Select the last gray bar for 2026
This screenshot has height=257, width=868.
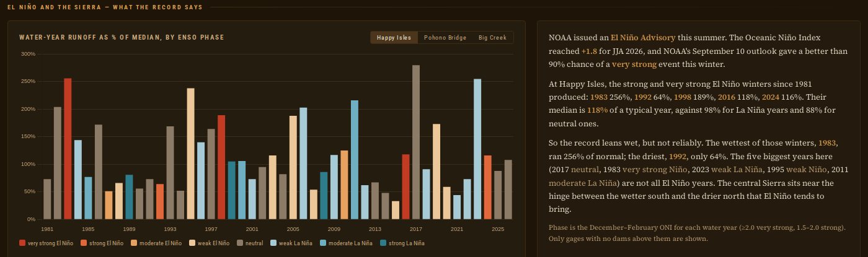[x=508, y=189]
